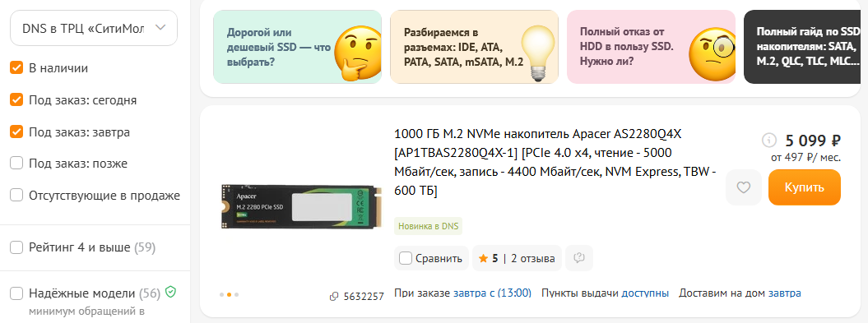Select the orange image carousel dot
Screen dimensions: 868x323
(x=230, y=295)
